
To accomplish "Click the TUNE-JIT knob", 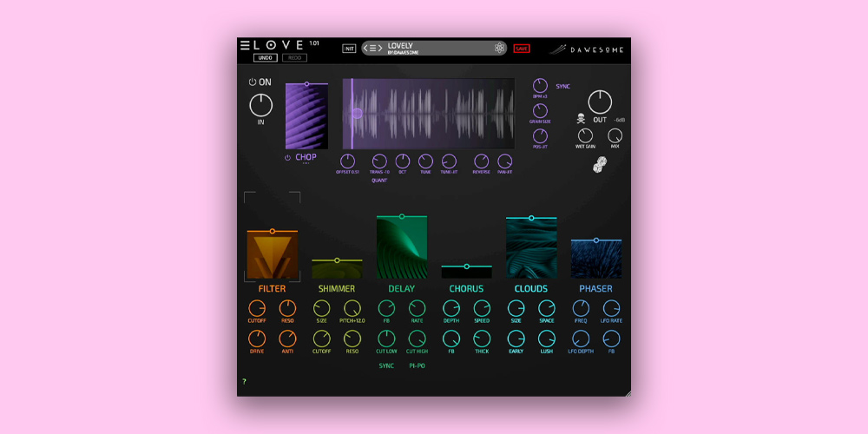I will point(449,161).
